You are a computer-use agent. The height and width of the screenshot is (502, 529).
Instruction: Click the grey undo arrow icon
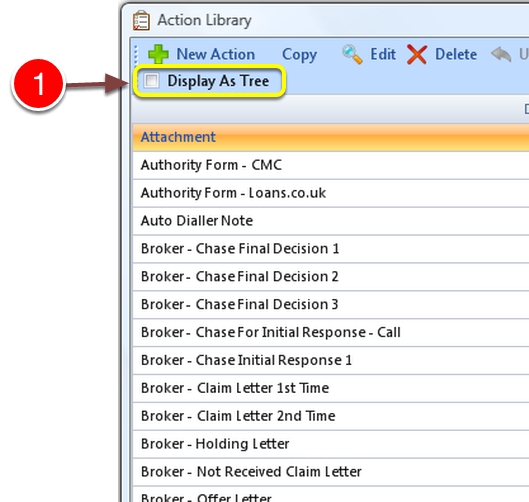click(501, 54)
